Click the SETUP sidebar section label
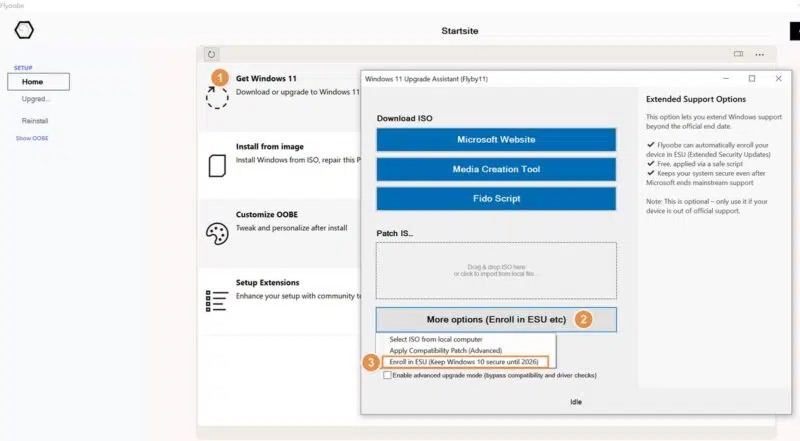 click(x=23, y=68)
